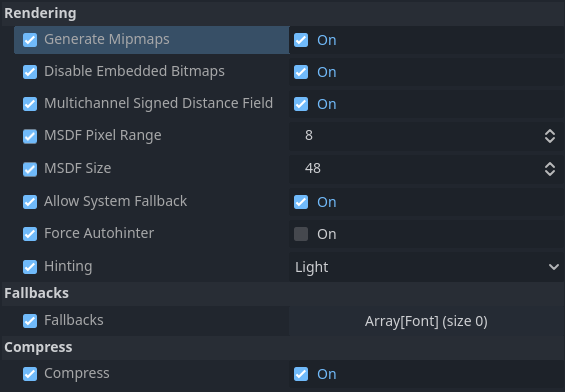The width and height of the screenshot is (565, 392).
Task: Uncheck the Compress On value
Action: pyautogui.click(x=301, y=374)
